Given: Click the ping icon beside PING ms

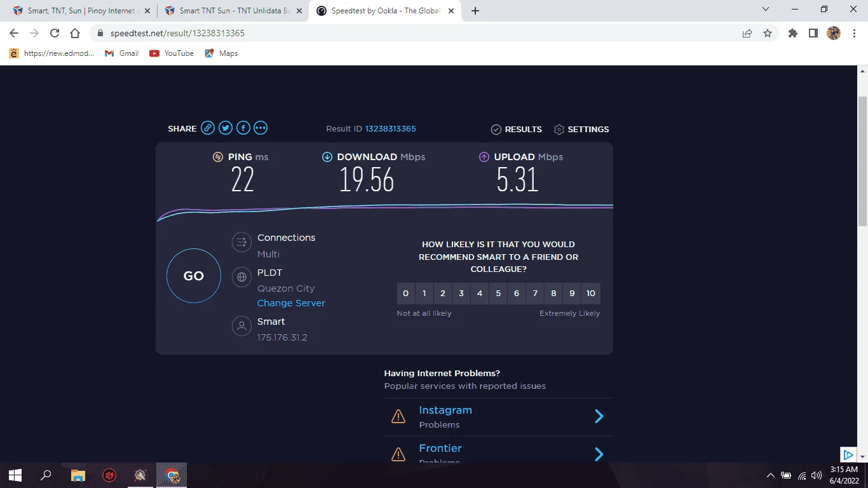Looking at the screenshot, I should [218, 157].
